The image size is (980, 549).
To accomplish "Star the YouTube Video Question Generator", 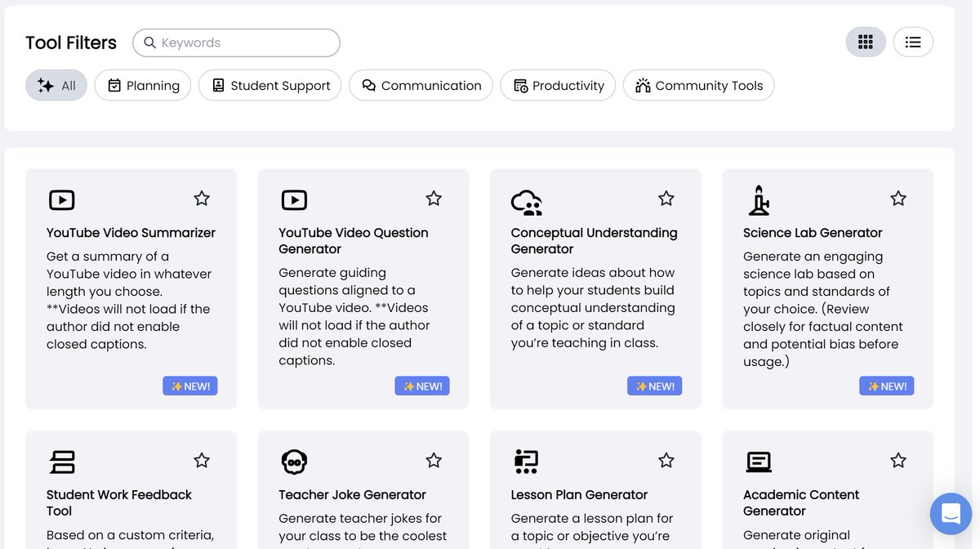I will [x=434, y=198].
